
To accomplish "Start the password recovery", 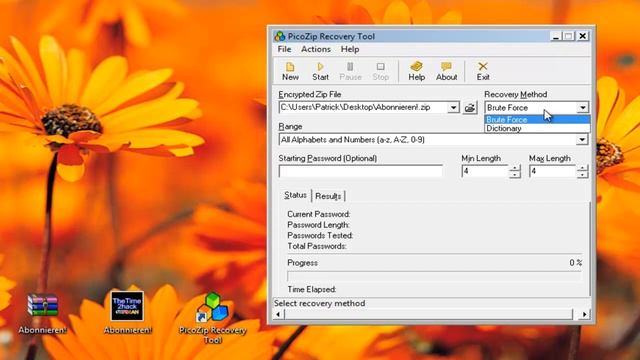I will (320, 71).
